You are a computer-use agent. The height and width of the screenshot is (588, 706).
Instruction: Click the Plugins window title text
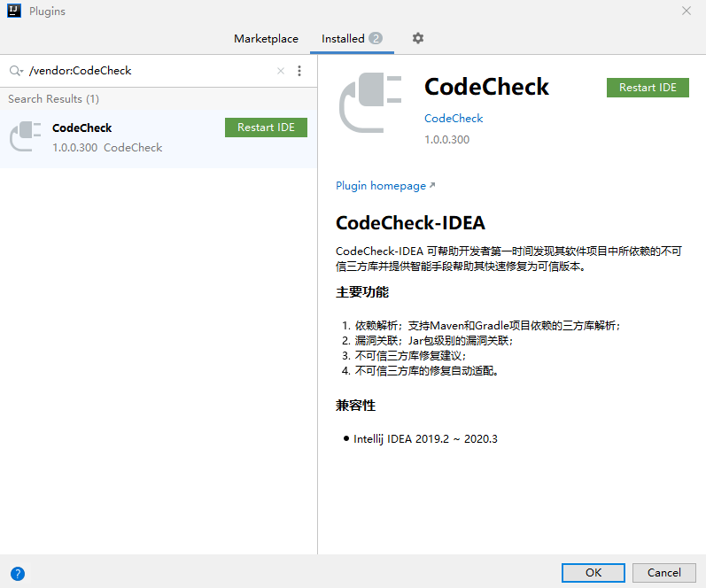tap(47, 12)
